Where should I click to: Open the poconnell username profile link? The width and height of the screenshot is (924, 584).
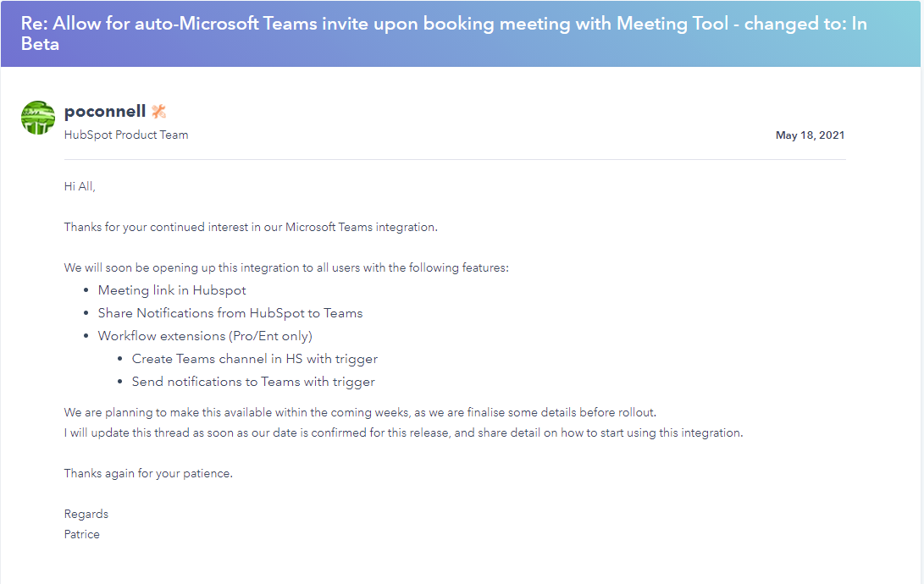pos(105,111)
